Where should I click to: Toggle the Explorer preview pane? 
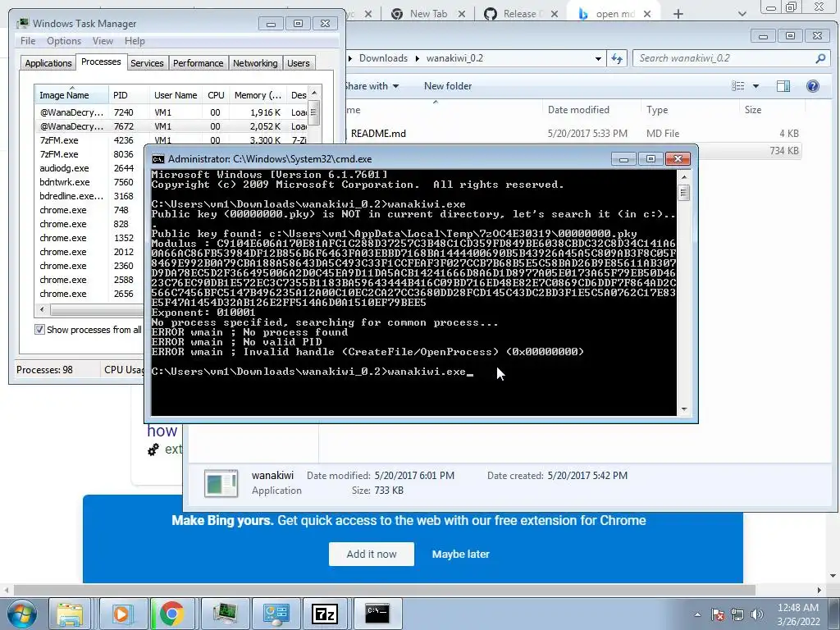point(783,86)
